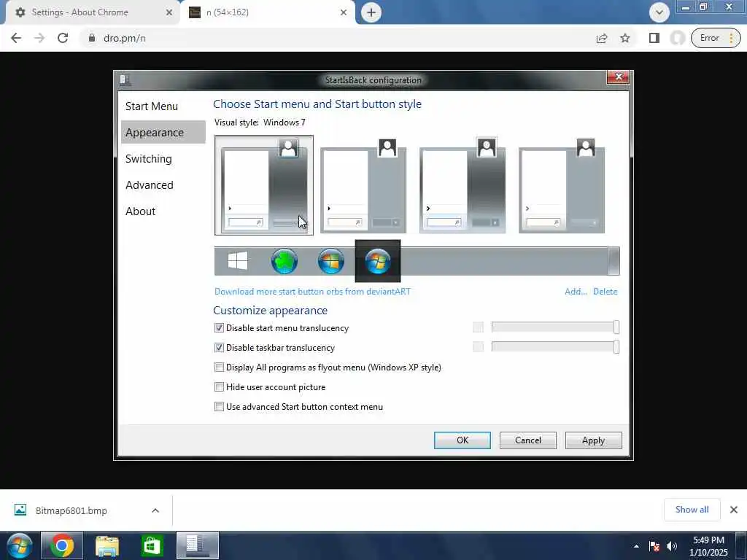
Task: Open a new Chrome tab
Action: coord(371,12)
